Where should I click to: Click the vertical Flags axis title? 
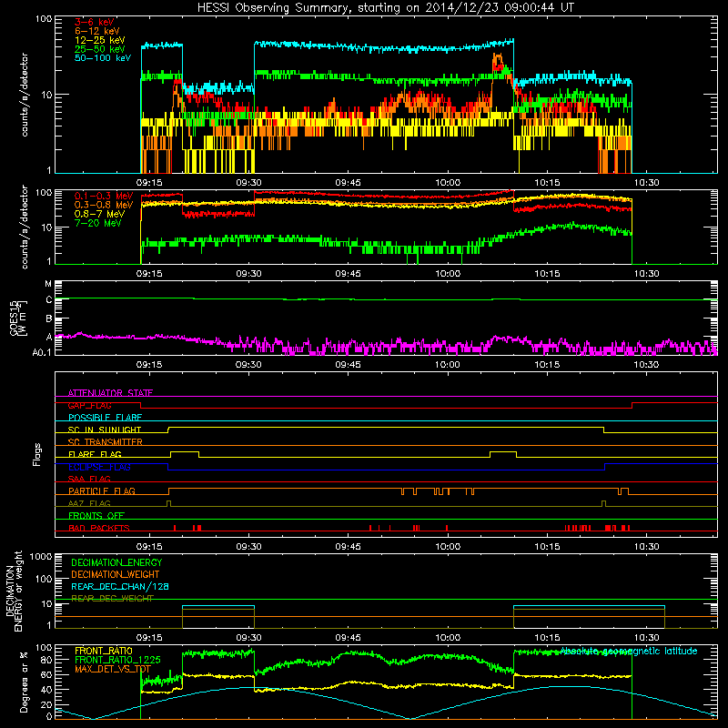[x=37, y=454]
